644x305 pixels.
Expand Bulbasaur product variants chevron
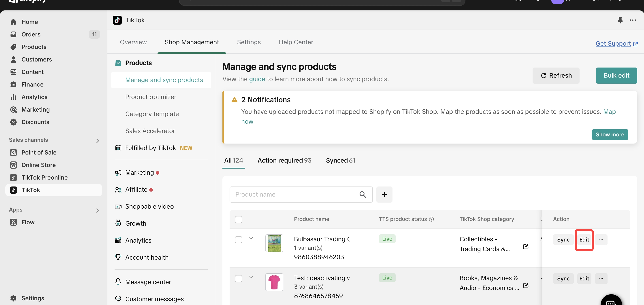tap(251, 238)
